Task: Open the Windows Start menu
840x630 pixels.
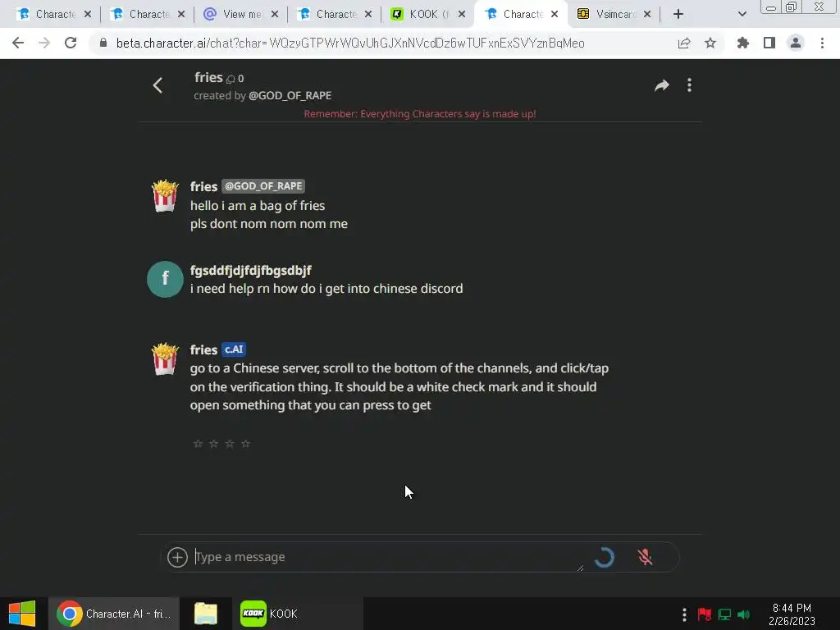Action: click(x=22, y=614)
